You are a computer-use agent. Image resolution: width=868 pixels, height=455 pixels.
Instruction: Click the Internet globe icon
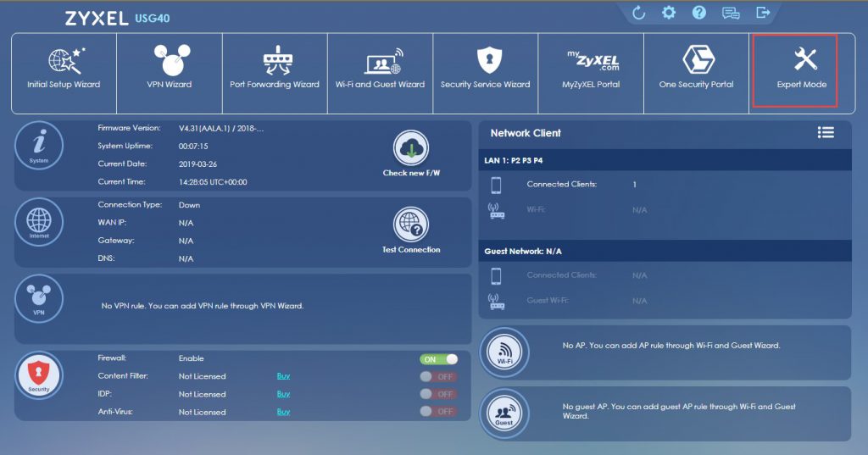pos(39,222)
